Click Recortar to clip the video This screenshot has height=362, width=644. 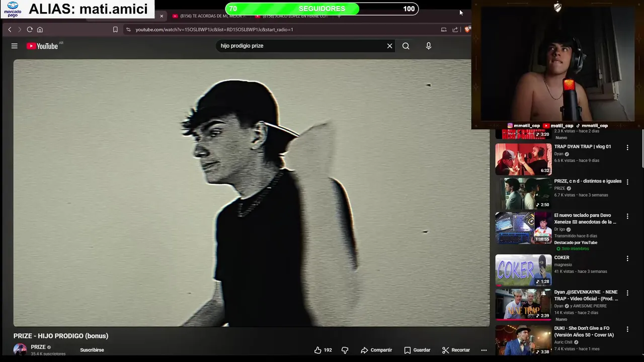[456, 350]
